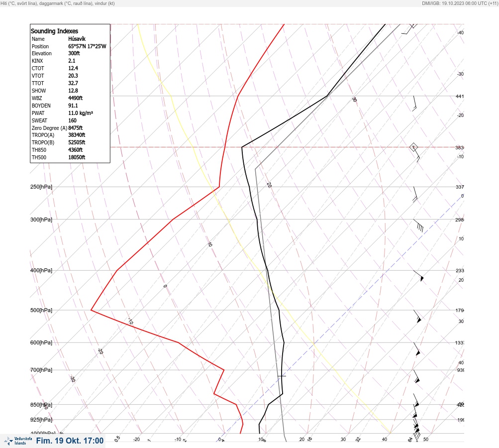Screen dimensions: 499x448
Task: Click the wind barb at 250 hPa level
Action: tap(415, 195)
